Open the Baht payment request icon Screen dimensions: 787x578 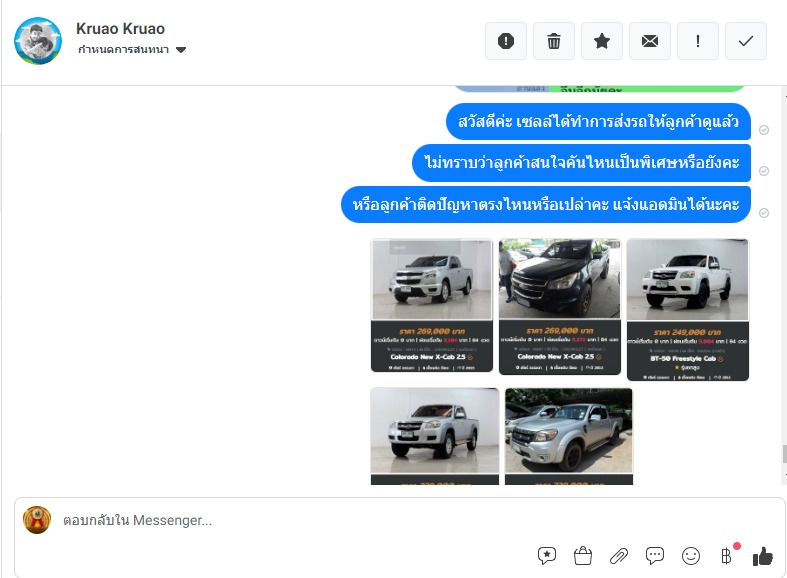pos(726,555)
